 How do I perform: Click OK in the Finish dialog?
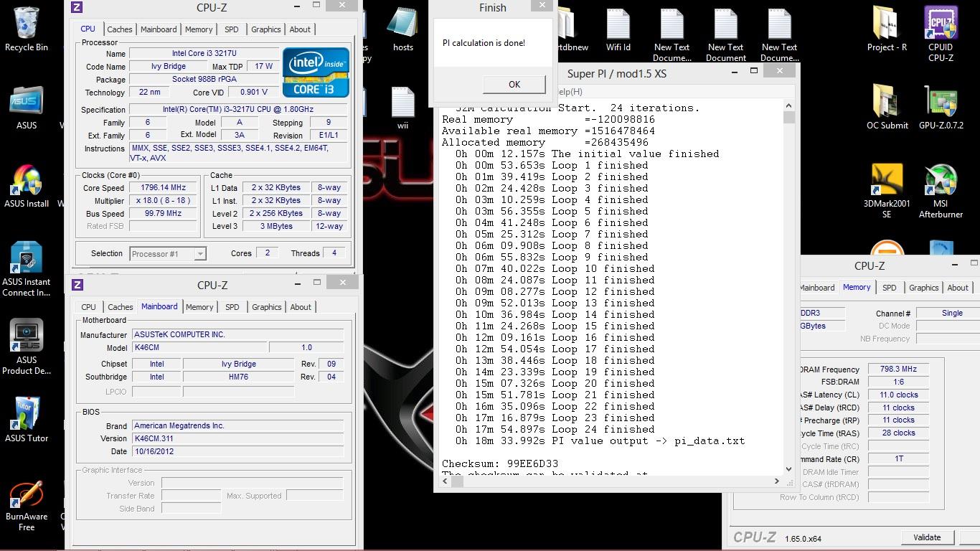[514, 84]
